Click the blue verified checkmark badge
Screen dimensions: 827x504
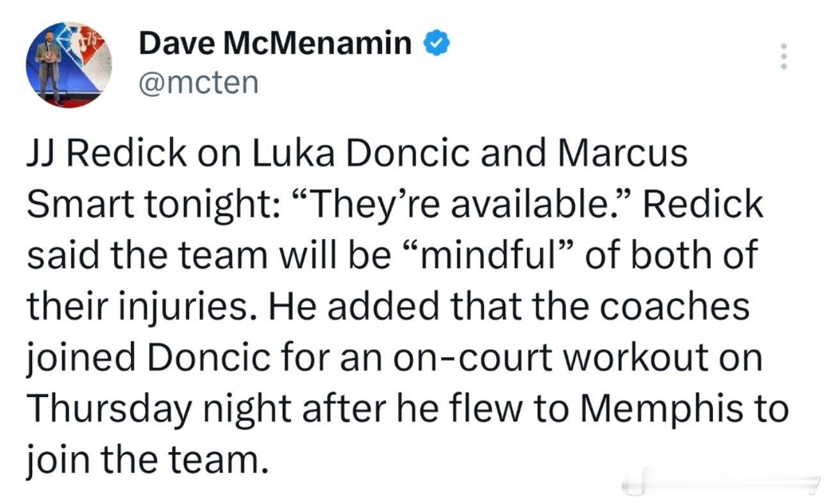(x=435, y=44)
